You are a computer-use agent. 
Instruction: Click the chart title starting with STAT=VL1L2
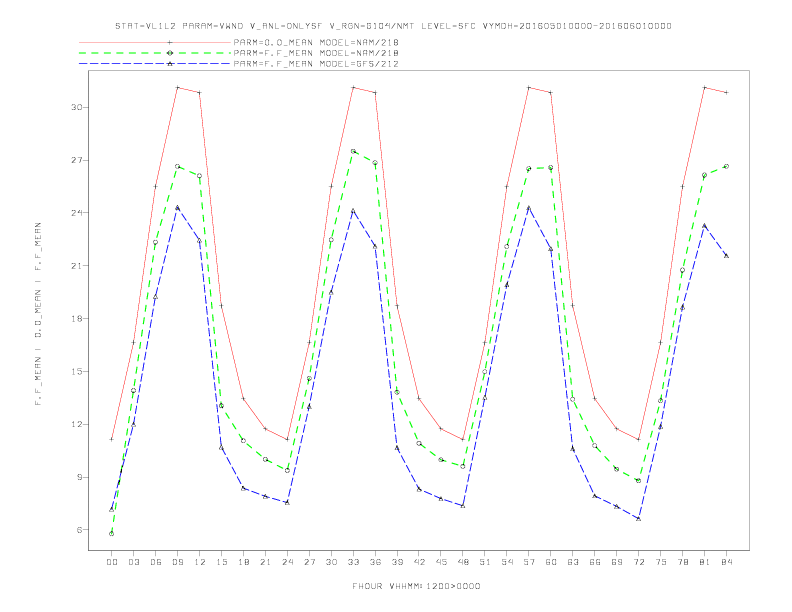(393, 26)
